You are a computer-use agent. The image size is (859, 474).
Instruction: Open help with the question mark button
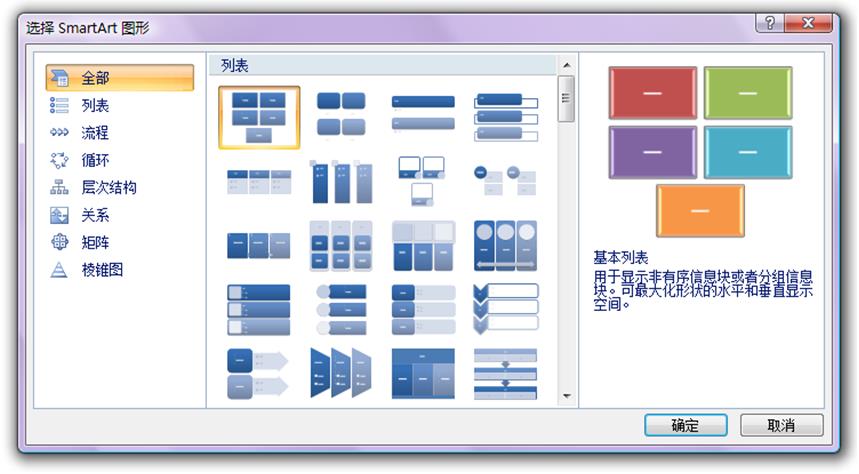point(770,23)
